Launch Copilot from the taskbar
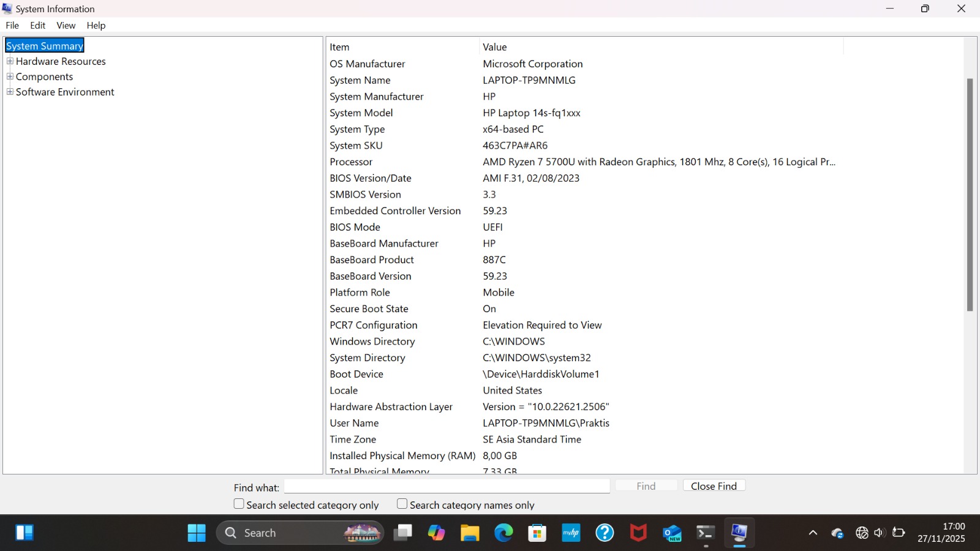 (436, 533)
